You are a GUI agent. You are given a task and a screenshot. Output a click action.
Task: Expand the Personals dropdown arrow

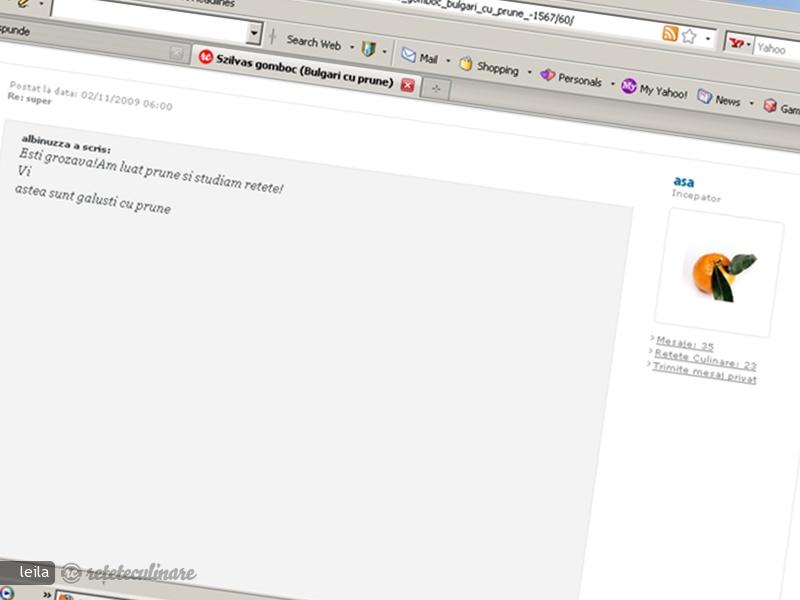click(612, 83)
